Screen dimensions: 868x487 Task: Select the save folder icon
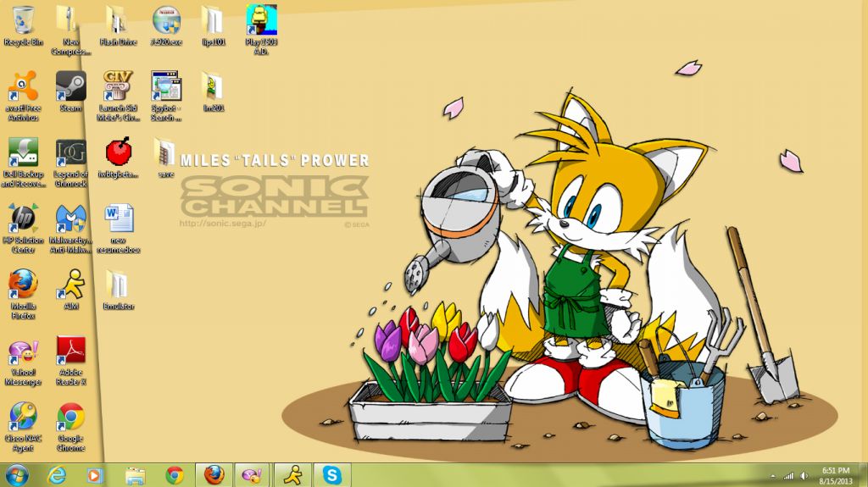(x=165, y=158)
